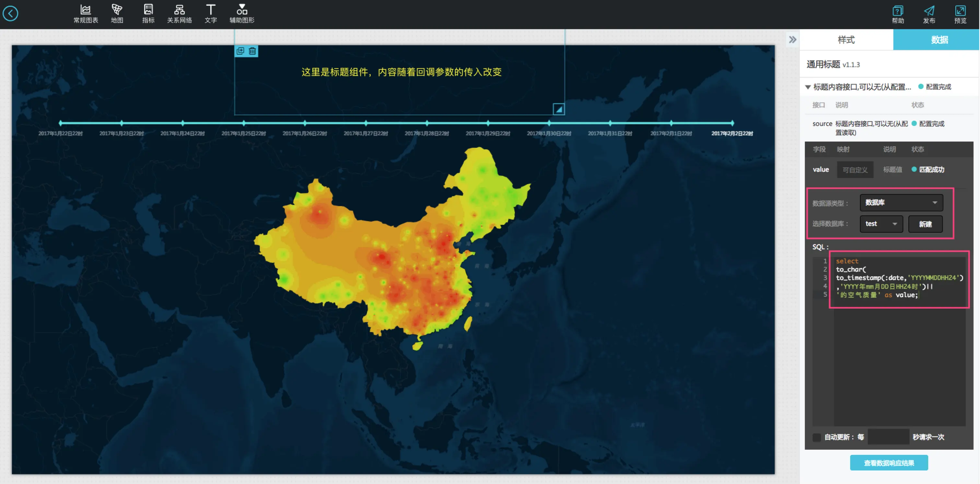Viewport: 980px width, 484px height.
Task: Enable the 自动更新 auto-update checkbox
Action: pyautogui.click(x=816, y=437)
